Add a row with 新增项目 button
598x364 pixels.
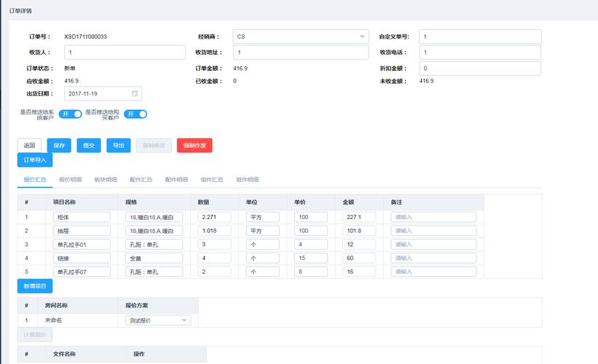coord(35,286)
